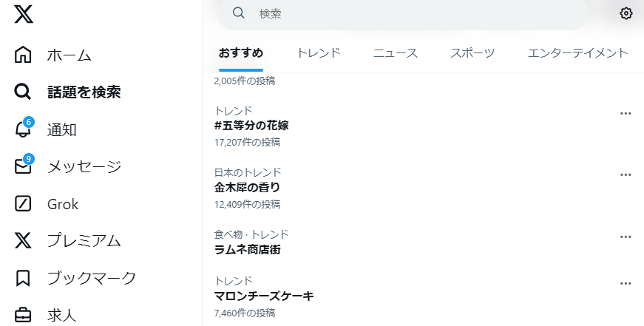Open explore settings gear icon
Screen dimensions: 644x326
(626, 13)
